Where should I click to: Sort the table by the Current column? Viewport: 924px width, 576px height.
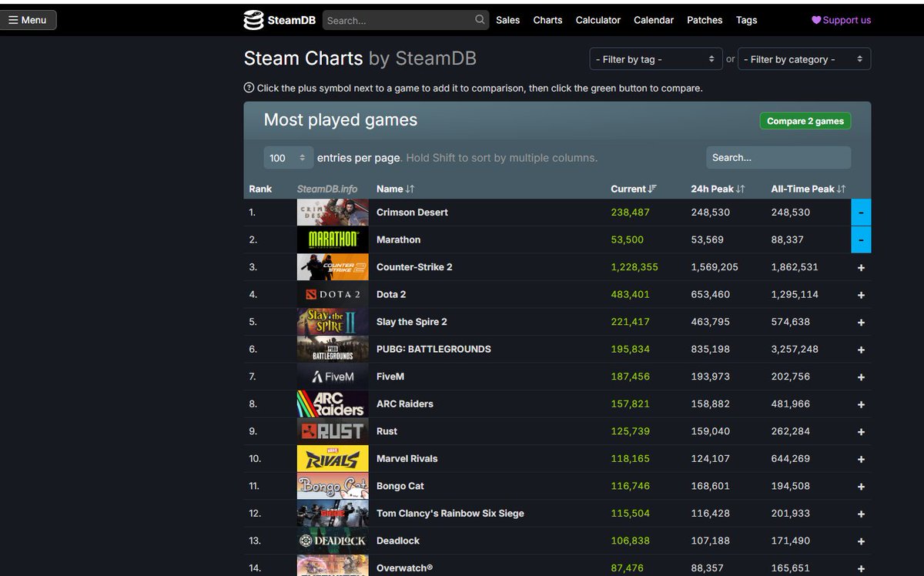click(634, 189)
